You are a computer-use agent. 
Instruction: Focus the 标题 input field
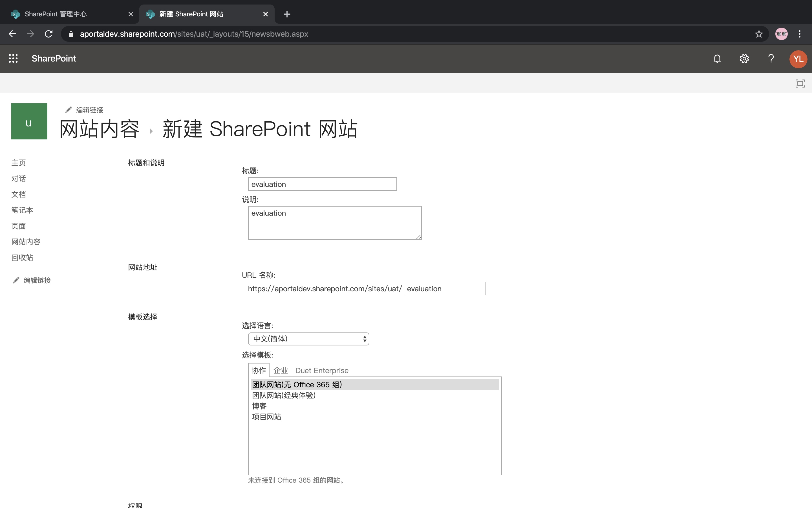[322, 184]
